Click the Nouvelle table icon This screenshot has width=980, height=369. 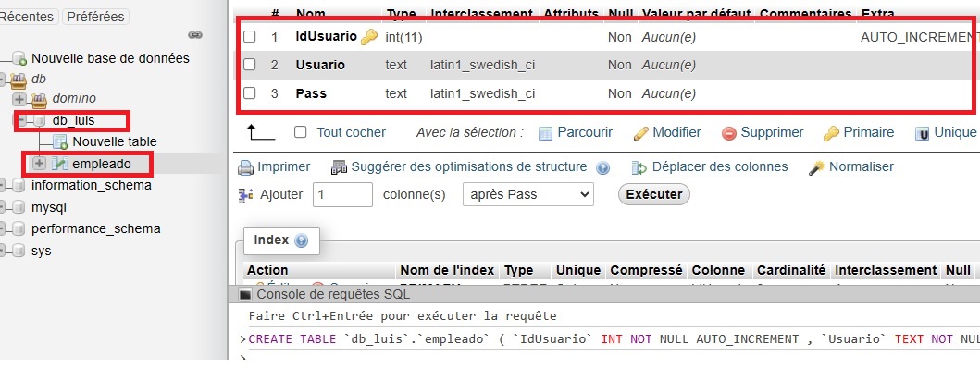point(60,141)
